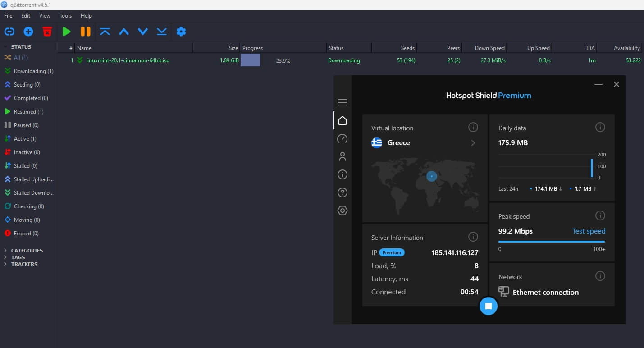Image resolution: width=644 pixels, height=348 pixels.
Task: Filter by Active (1)
Action: tap(20, 139)
